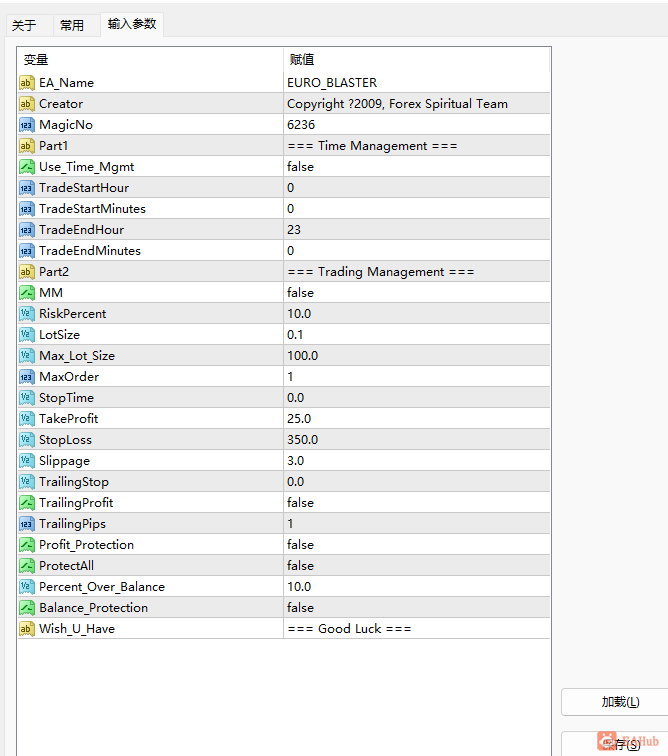This screenshot has width=668, height=756.
Task: Click the TrailingStop variable name
Action: [x=74, y=482]
